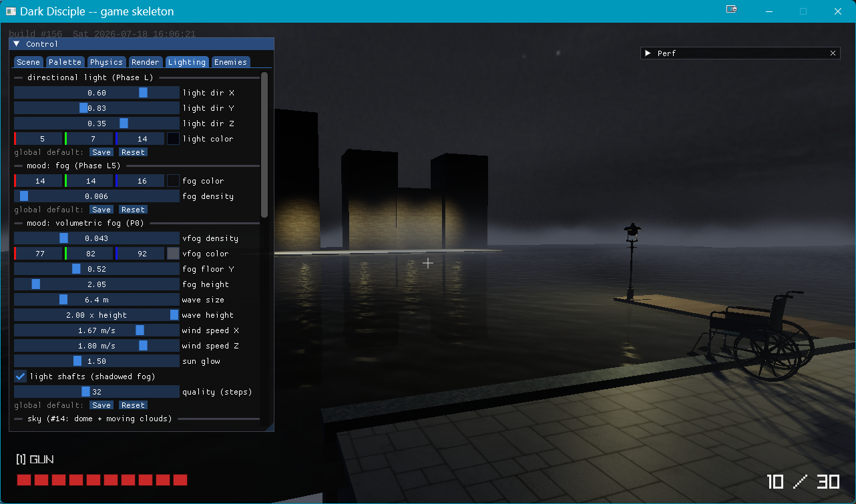Open the light color swatch
This screenshot has height=504, width=856.
coord(173,139)
